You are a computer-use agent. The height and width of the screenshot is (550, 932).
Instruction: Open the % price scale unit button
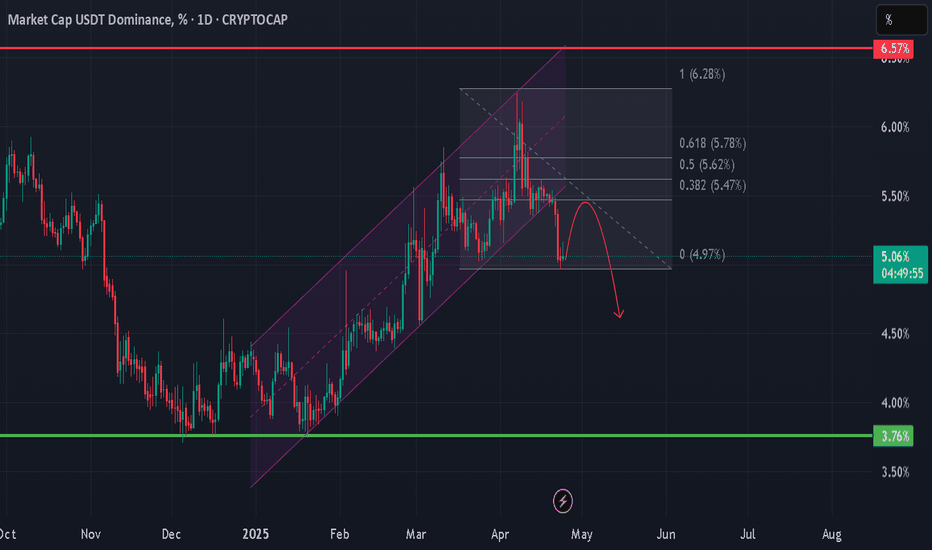pos(901,20)
